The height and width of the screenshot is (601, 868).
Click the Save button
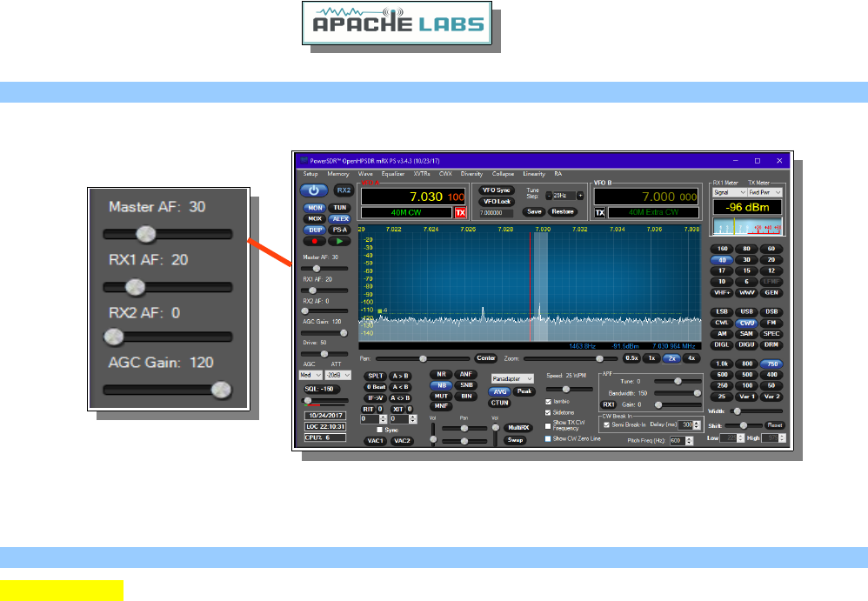[x=534, y=212]
